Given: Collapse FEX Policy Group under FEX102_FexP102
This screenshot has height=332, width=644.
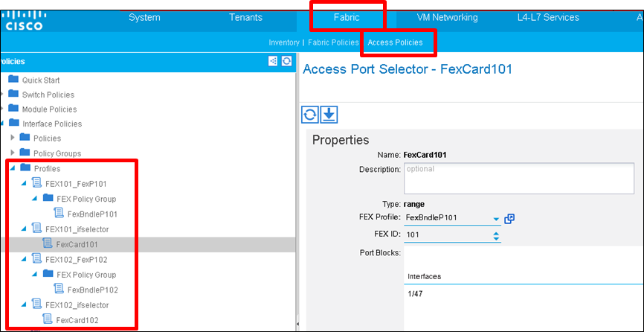Looking at the screenshot, I should (35, 274).
